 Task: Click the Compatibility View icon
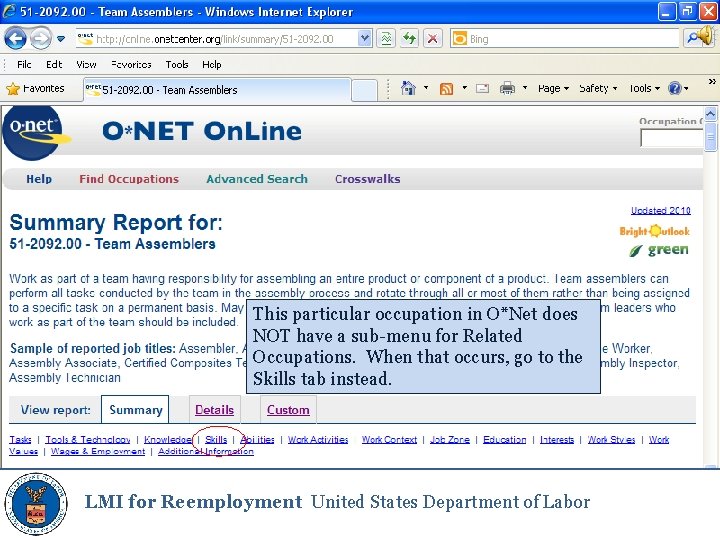point(386,39)
